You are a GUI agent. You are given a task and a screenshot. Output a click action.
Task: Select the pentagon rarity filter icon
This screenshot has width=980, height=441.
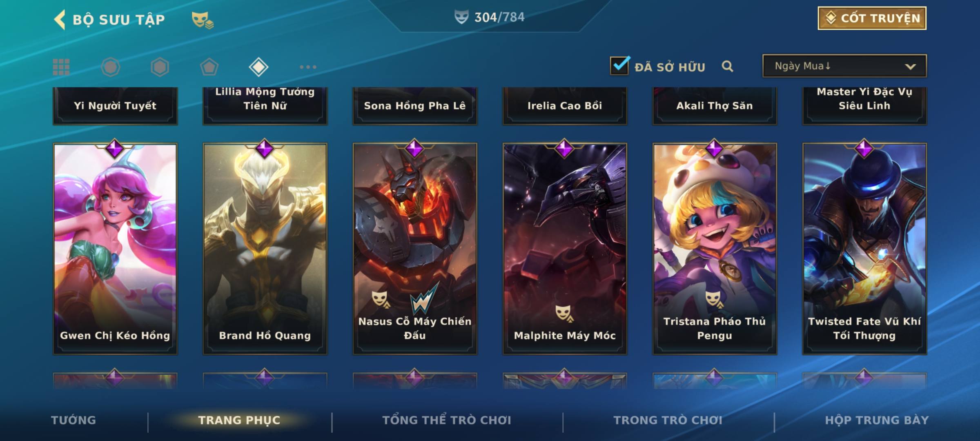coord(209,67)
